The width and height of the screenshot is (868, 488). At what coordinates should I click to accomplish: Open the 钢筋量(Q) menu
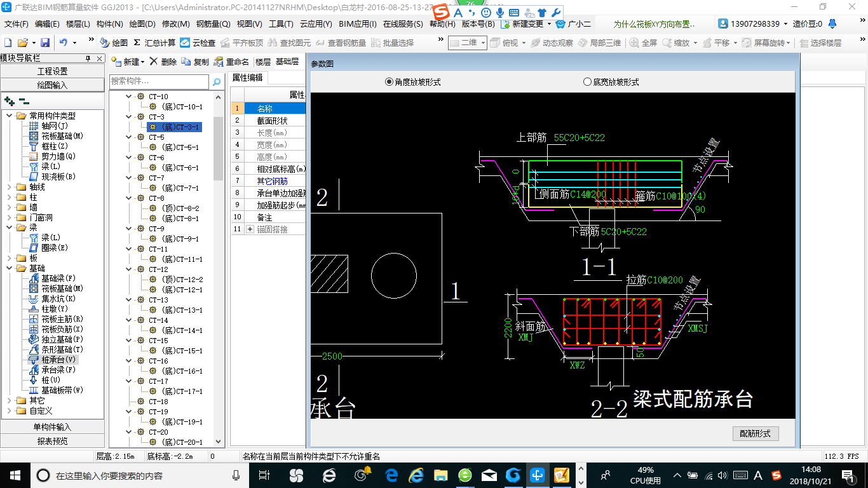pyautogui.click(x=213, y=24)
